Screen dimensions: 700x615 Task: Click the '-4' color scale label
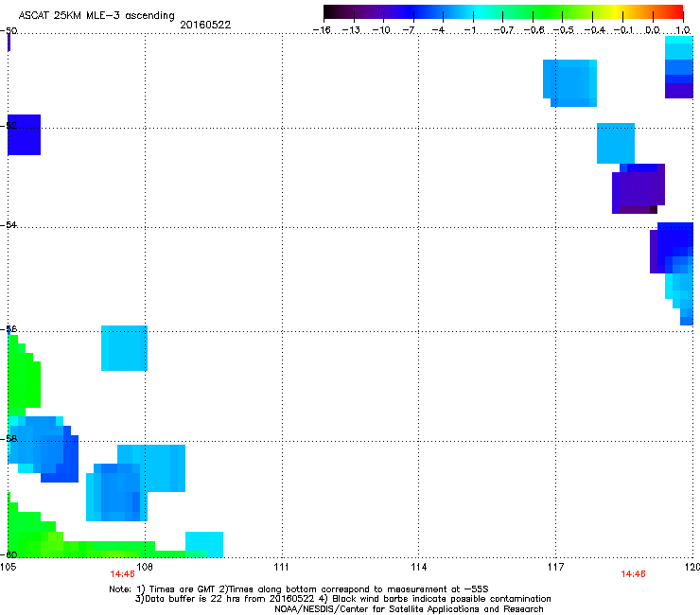(x=438, y=30)
